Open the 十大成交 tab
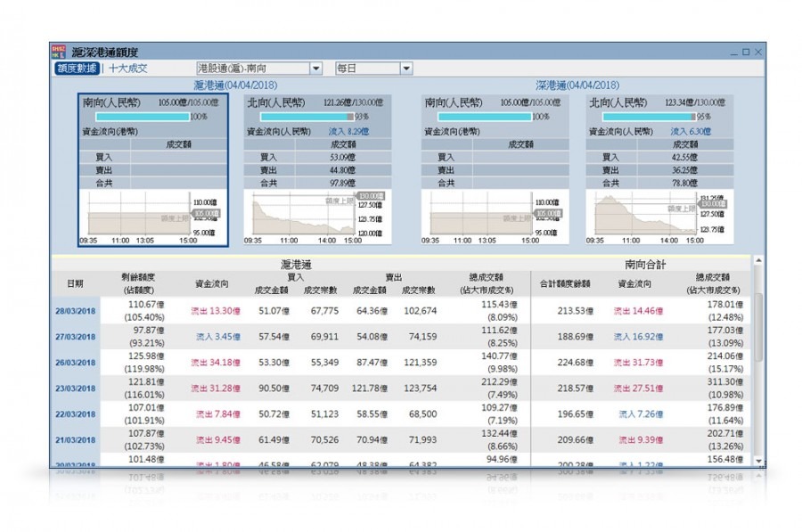 pyautogui.click(x=128, y=69)
